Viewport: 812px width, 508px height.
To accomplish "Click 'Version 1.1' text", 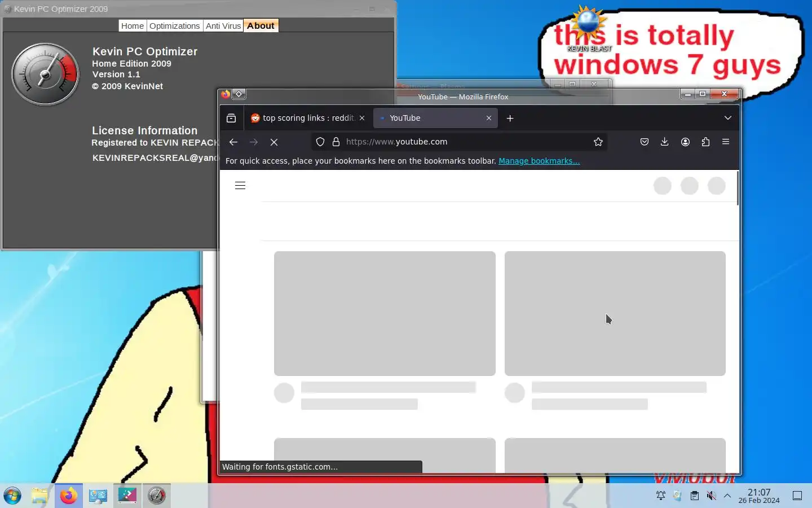I will (x=116, y=75).
